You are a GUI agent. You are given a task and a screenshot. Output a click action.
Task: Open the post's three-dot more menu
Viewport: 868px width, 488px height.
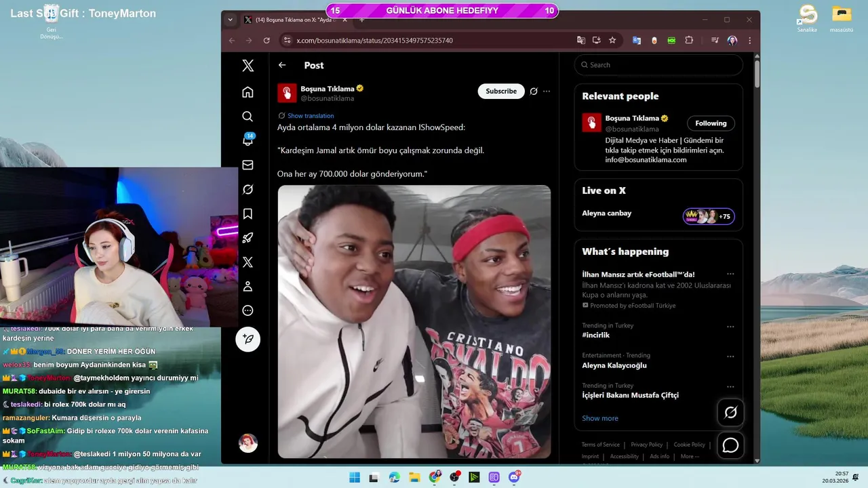tap(547, 91)
